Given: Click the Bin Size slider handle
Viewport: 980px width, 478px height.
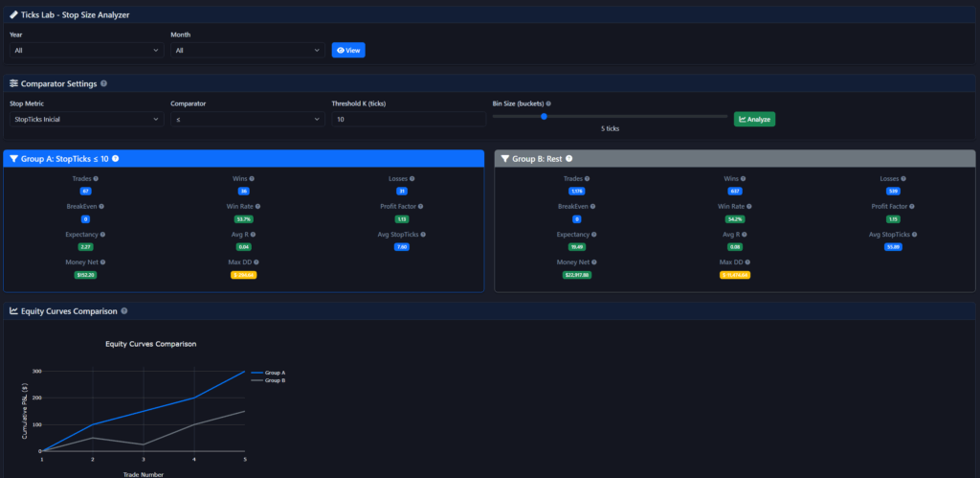Looking at the screenshot, I should click(544, 116).
